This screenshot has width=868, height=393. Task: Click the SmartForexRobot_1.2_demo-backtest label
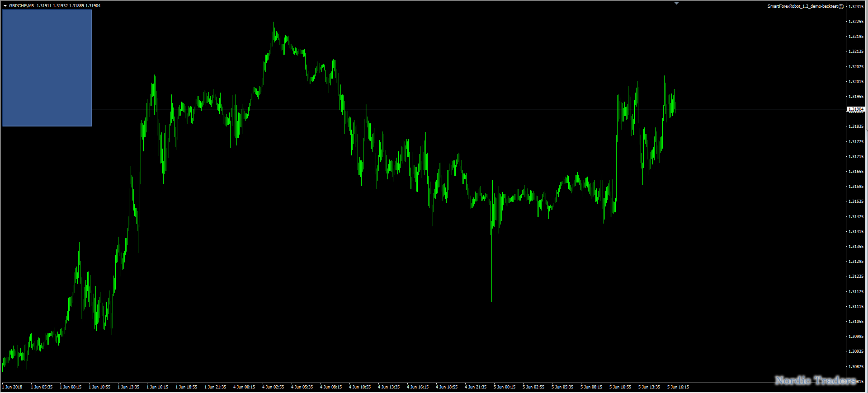(802, 6)
